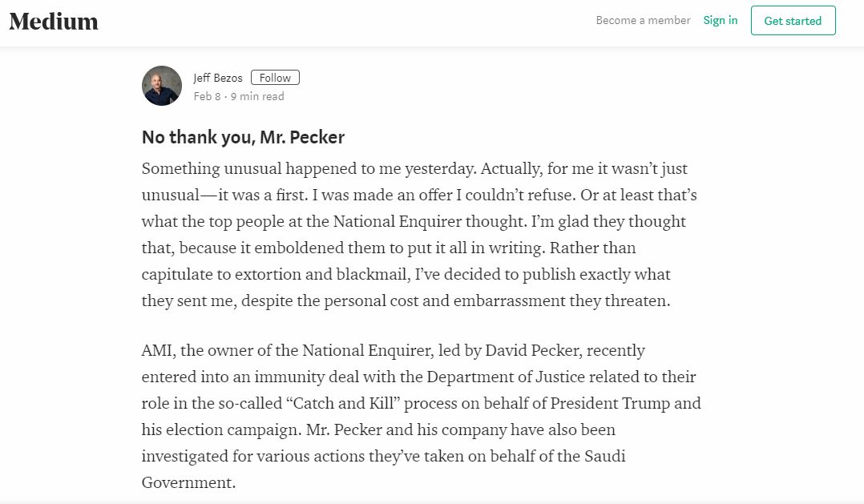Viewport: 864px width, 504px height.
Task: Open the Jeff Bezos author name link
Action: 218,78
